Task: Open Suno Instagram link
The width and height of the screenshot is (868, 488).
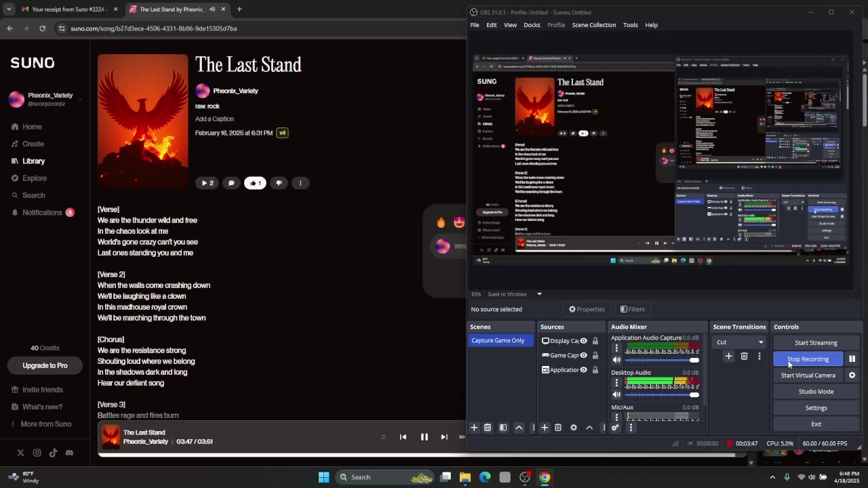Action: coord(37,453)
